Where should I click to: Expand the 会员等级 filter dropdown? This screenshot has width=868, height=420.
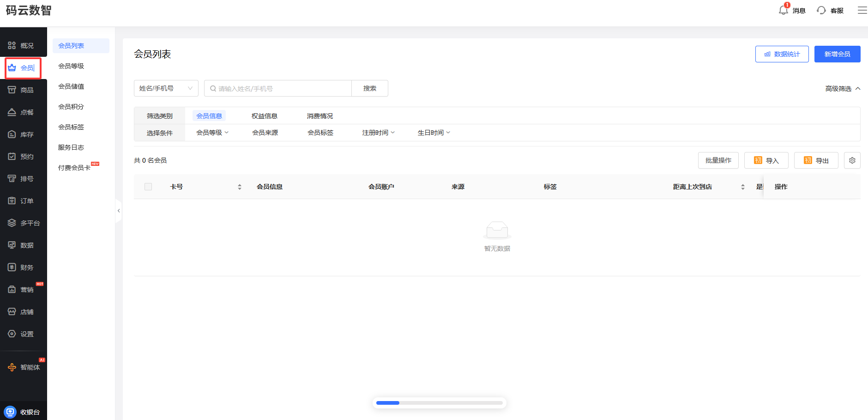pos(212,133)
